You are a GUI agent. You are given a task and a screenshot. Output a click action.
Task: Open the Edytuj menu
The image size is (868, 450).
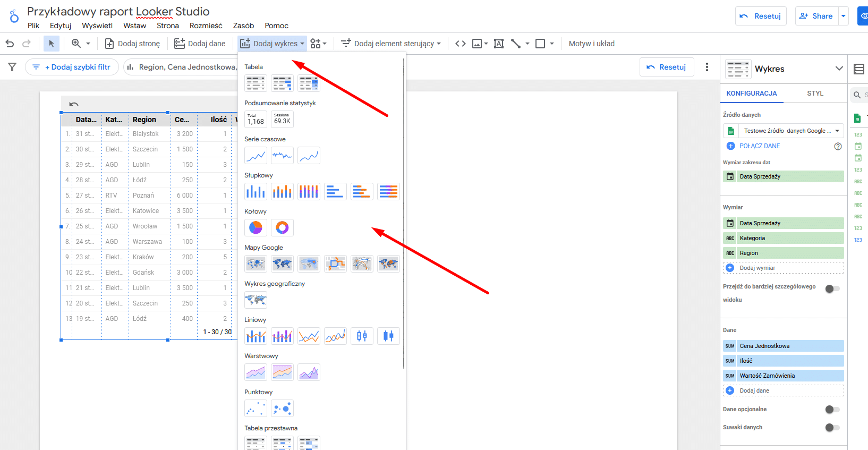coord(61,26)
